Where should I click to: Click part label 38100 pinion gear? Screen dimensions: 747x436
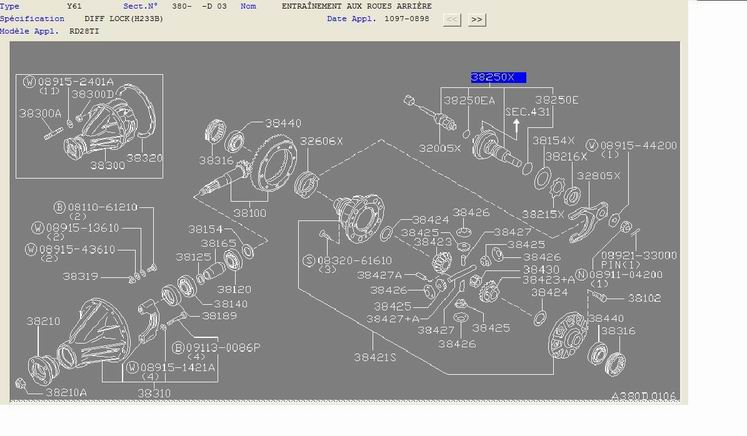250,213
